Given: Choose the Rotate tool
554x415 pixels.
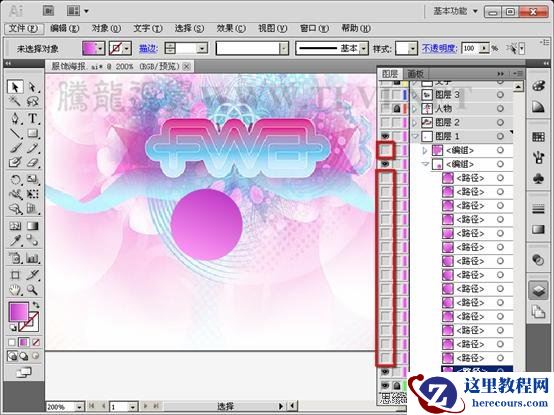Looking at the screenshot, I should pyautogui.click(x=15, y=179).
